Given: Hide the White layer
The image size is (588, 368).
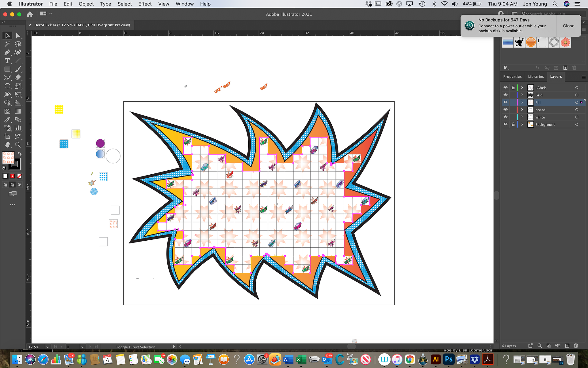Looking at the screenshot, I should 506,117.
